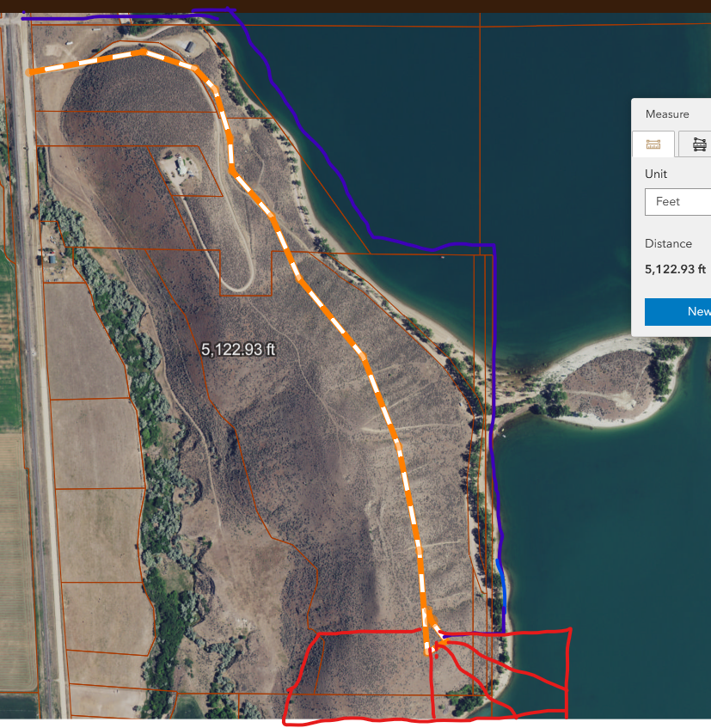Viewport: 711px width, 728px height.
Task: Click the Distance label in Measure panel
Action: pos(668,244)
